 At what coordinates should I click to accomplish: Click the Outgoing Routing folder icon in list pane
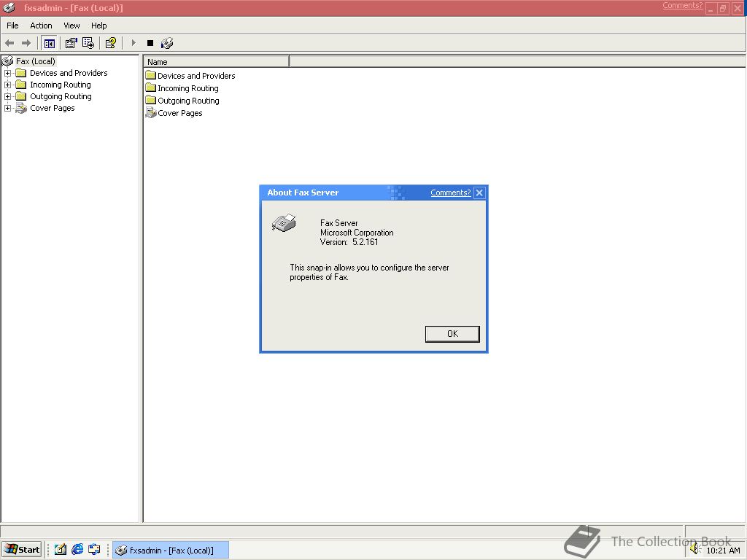pyautogui.click(x=150, y=100)
